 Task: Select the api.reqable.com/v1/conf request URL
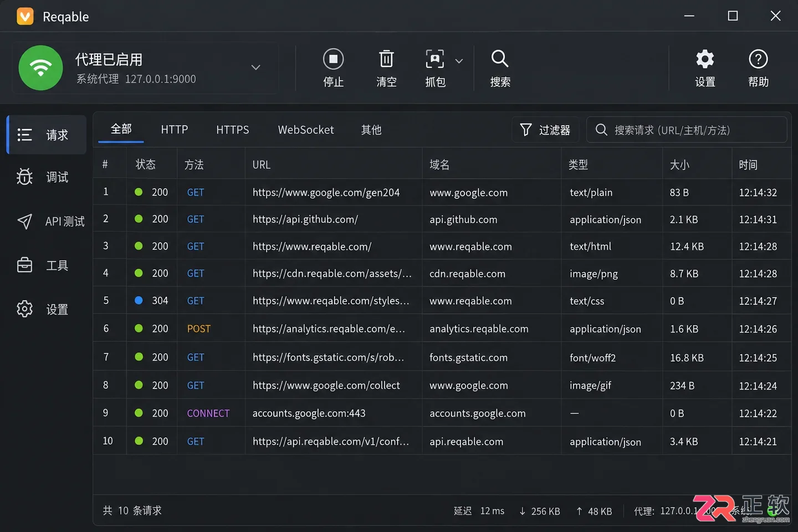331,442
